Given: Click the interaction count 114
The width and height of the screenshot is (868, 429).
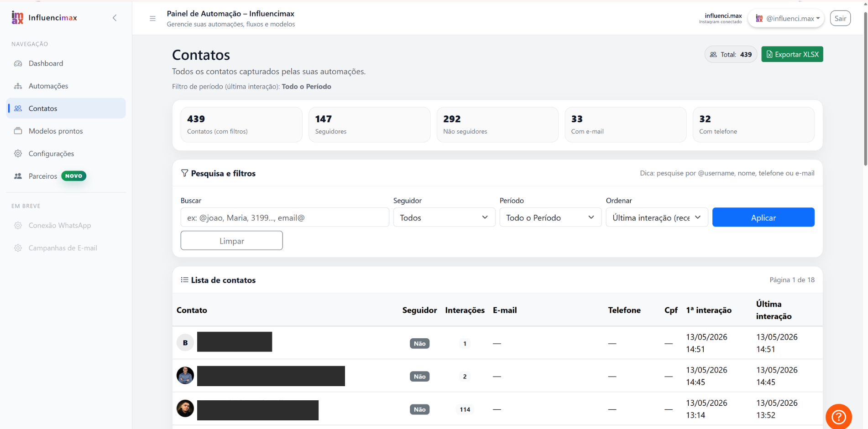Looking at the screenshot, I should 465,409.
